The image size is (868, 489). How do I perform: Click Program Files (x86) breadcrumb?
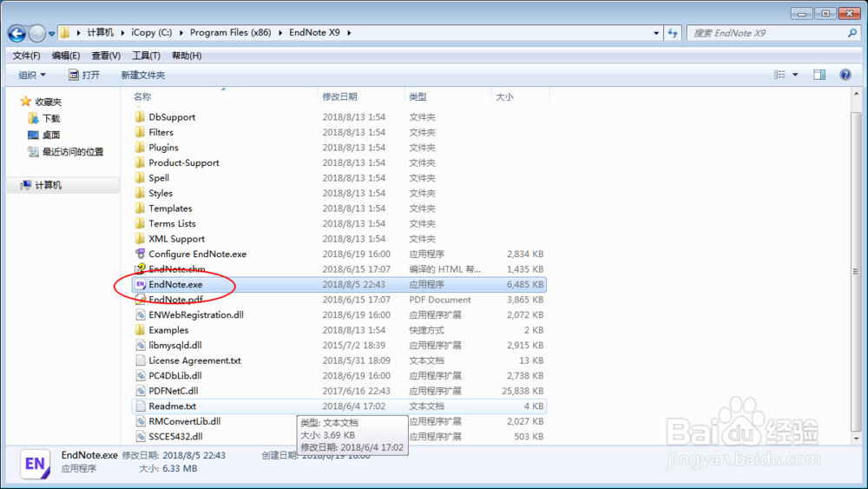point(230,33)
